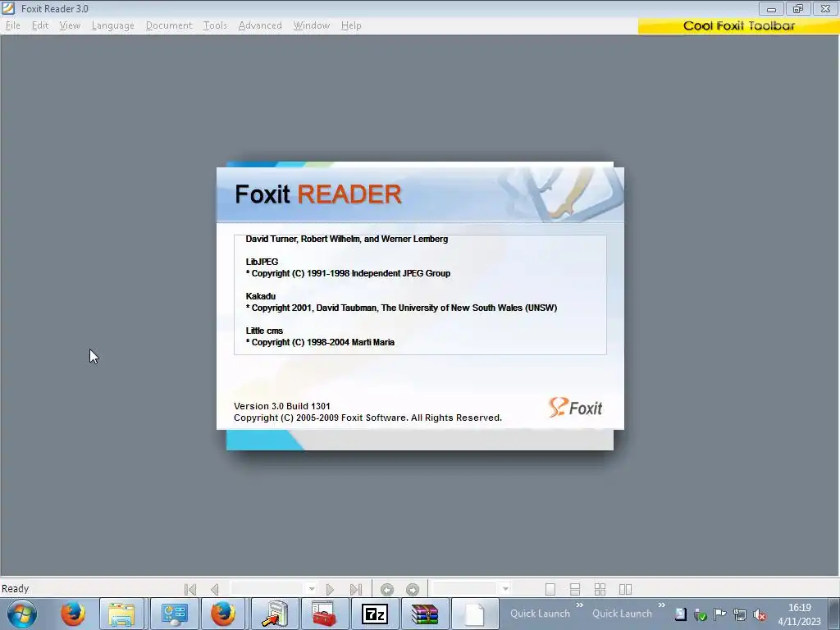Open the Language menu
Viewport: 840px width, 630px height.
click(x=113, y=25)
